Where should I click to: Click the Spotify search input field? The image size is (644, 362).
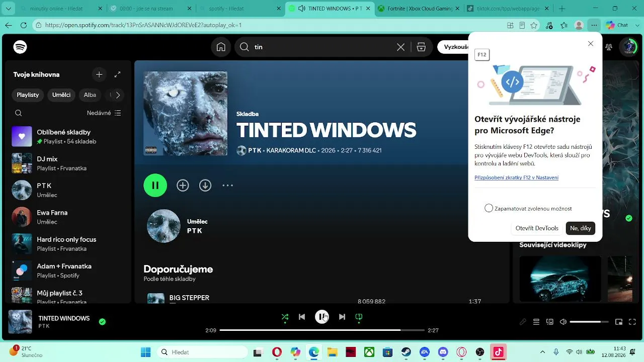click(322, 47)
